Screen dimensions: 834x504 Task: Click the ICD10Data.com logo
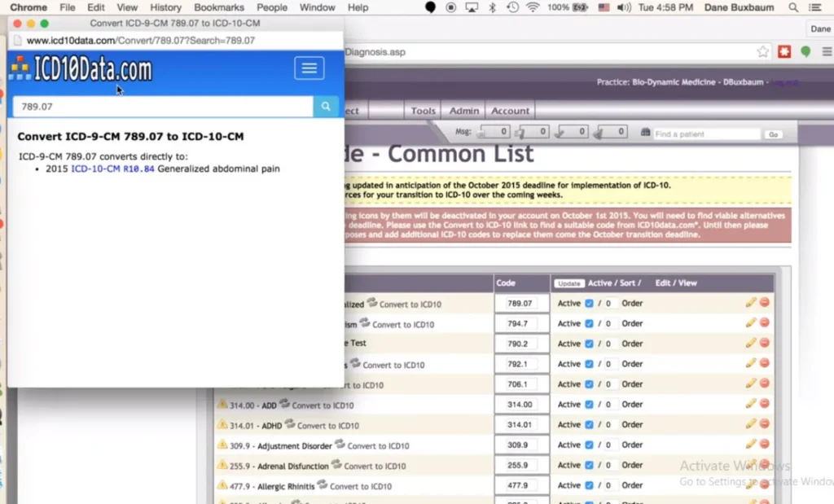pyautogui.click(x=81, y=68)
